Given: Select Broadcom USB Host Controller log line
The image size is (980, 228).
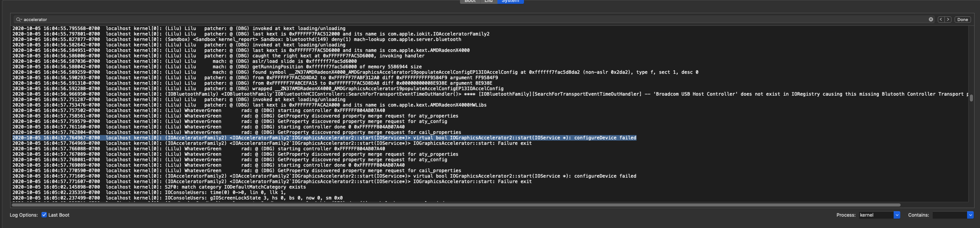Looking at the screenshot, I should tap(490, 94).
